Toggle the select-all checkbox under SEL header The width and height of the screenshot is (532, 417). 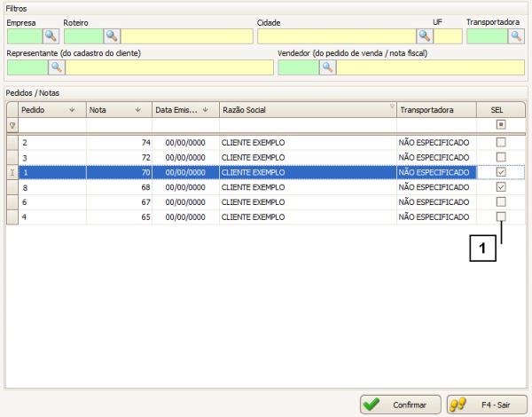pos(501,126)
